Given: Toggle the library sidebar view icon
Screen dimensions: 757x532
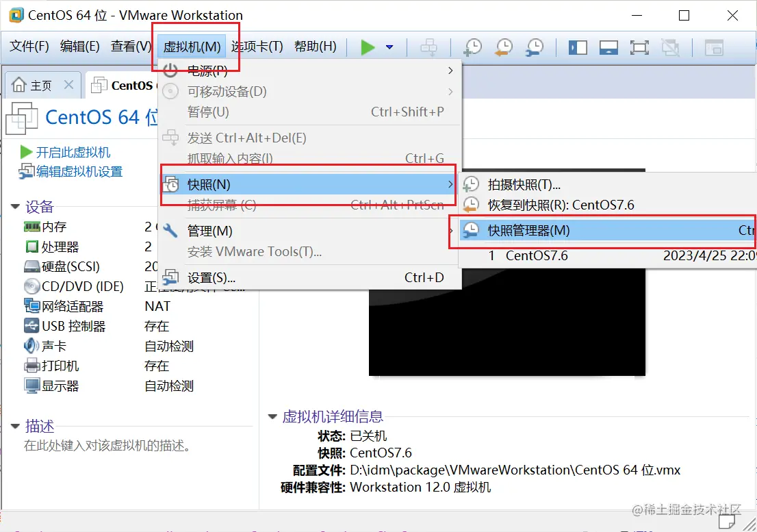Looking at the screenshot, I should pos(578,48).
